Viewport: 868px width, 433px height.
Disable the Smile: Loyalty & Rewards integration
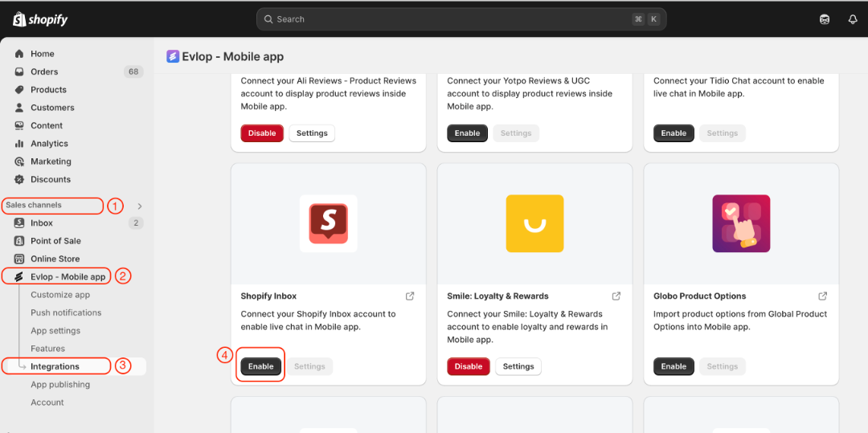469,366
